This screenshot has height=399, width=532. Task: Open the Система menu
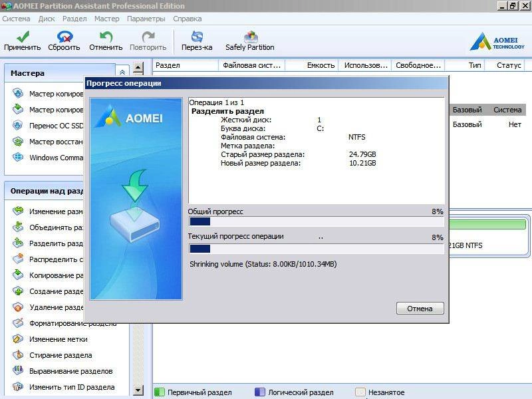click(x=16, y=19)
